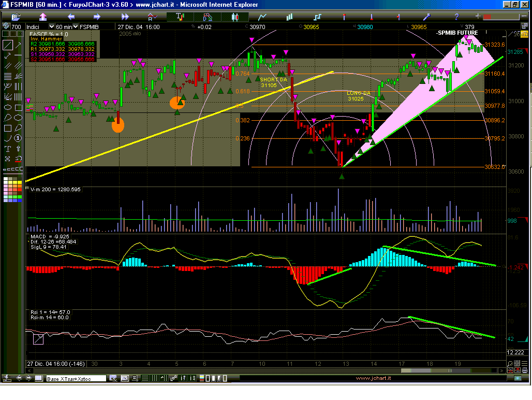Click the www.jchart.it link at bottom
This screenshot has width=532, height=400.
[373, 379]
